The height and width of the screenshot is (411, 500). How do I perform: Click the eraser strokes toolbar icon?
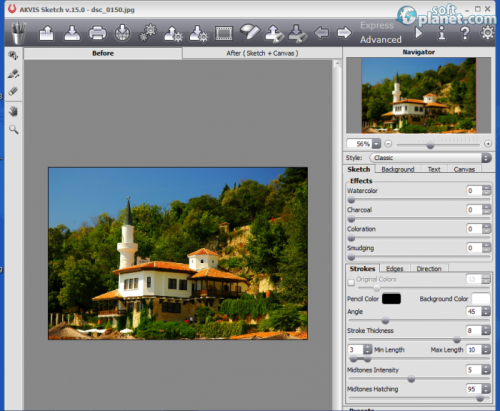coord(250,32)
